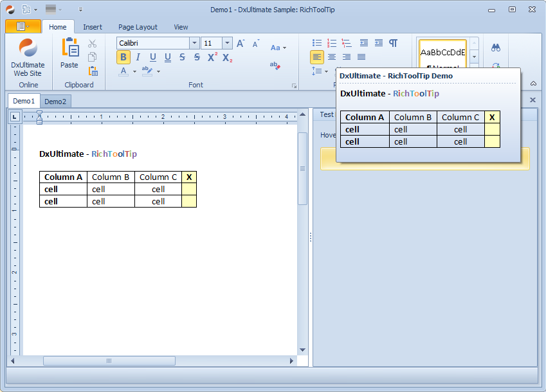The image size is (546, 392).
Task: Click the Column C header in document table
Action: [x=158, y=177]
